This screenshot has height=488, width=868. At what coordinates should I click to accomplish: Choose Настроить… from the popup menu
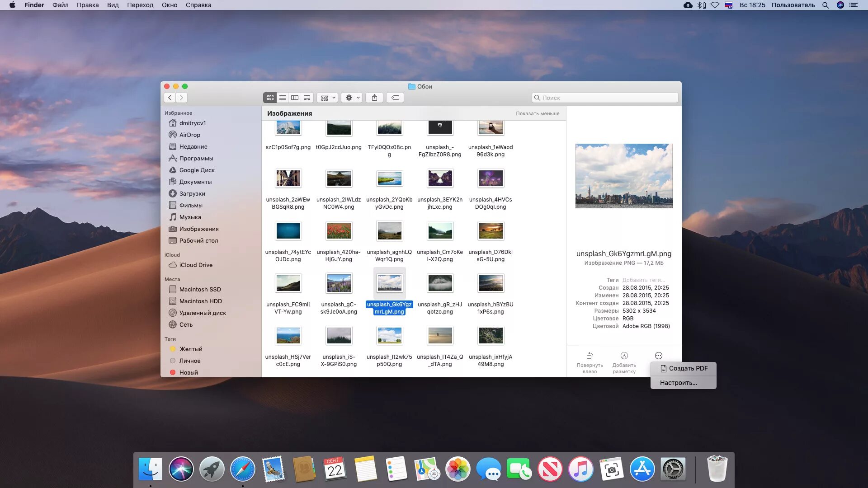684,383
